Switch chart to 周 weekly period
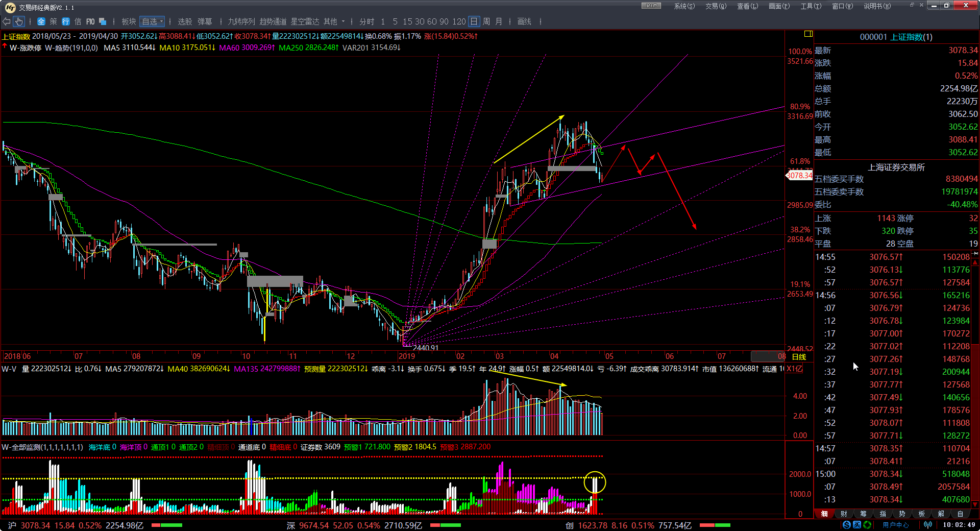Viewport: 980px width, 531px height. tap(486, 21)
